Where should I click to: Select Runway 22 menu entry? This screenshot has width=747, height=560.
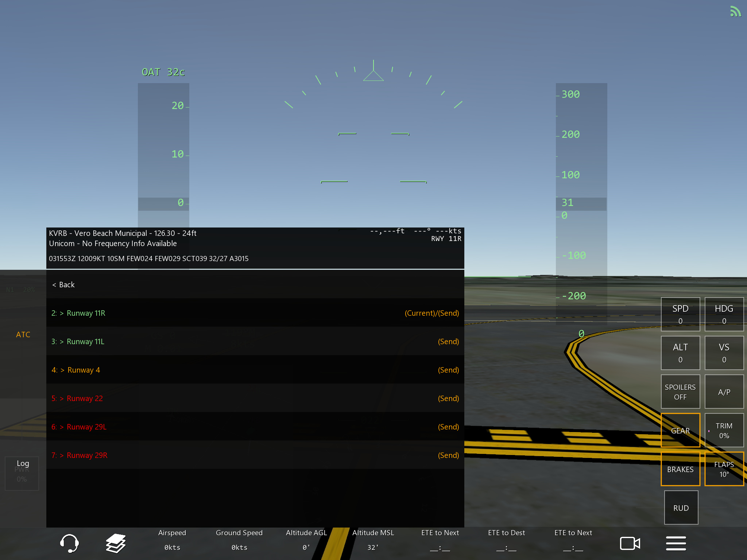click(85, 398)
